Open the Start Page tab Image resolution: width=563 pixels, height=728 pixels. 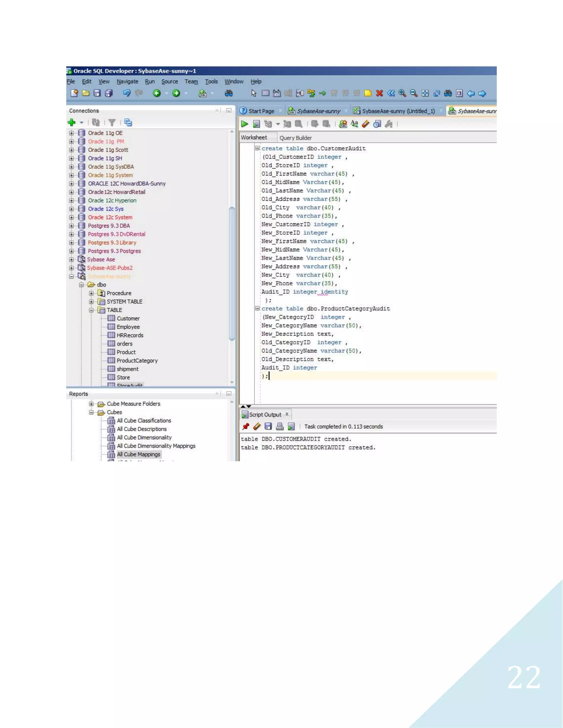click(261, 111)
